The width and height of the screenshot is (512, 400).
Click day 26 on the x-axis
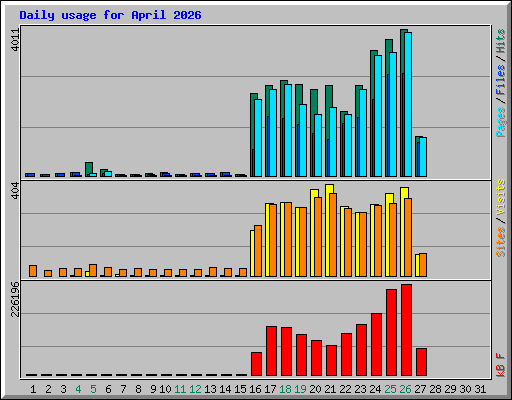coord(405,389)
